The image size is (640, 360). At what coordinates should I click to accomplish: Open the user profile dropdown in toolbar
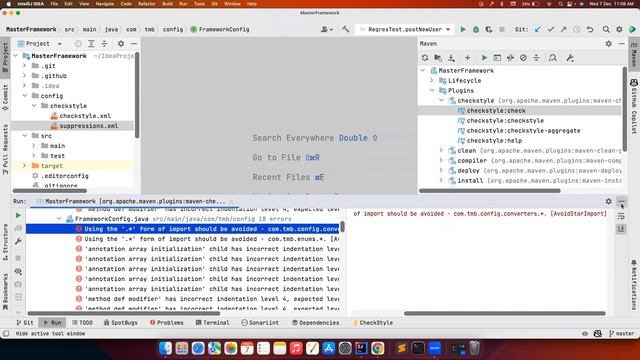pos(327,29)
